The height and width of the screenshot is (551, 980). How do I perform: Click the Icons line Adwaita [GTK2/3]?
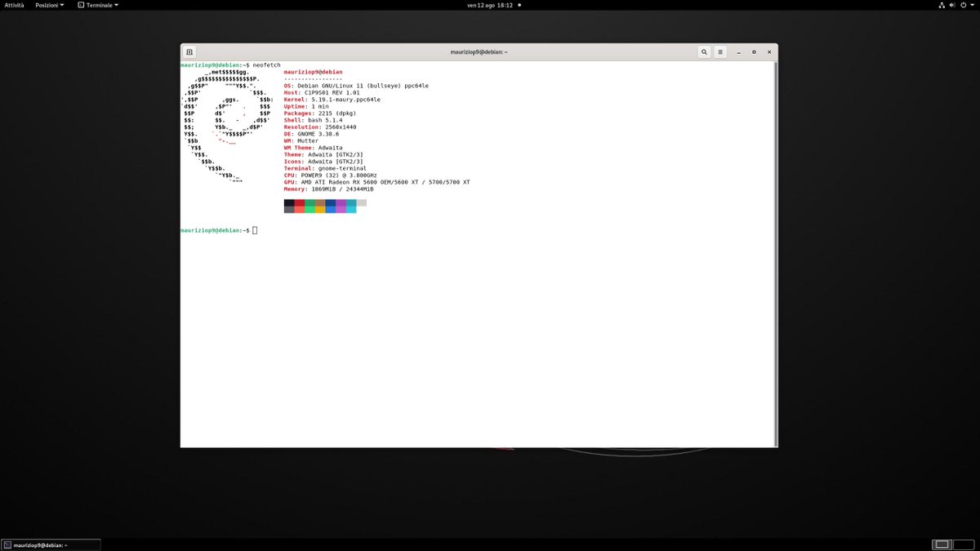coord(323,162)
